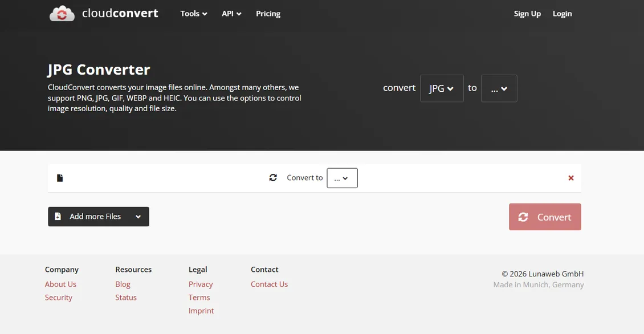The height and width of the screenshot is (334, 644).
Task: Open the Privacy link
Action: pos(201,284)
